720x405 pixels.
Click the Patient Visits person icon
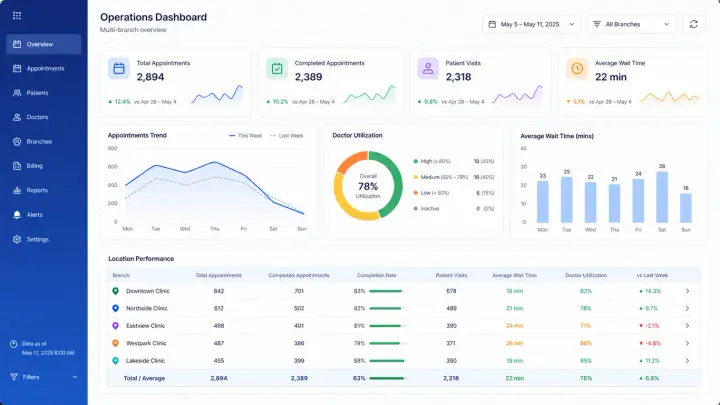(428, 68)
